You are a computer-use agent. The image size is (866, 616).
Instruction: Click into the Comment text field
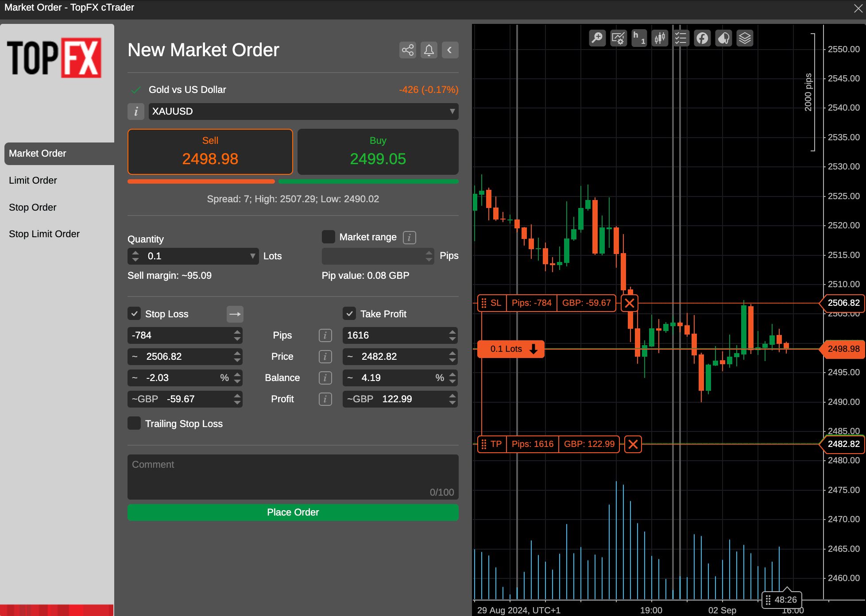pos(293,477)
